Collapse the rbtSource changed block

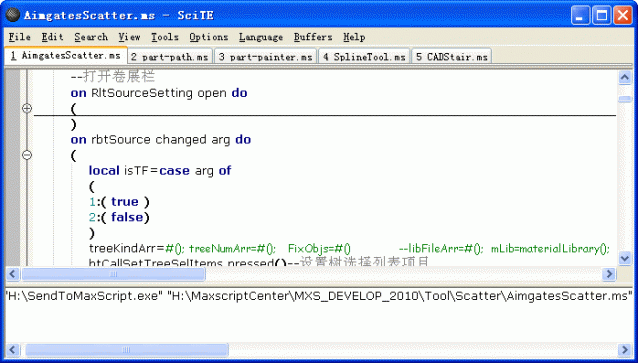[x=27, y=155]
